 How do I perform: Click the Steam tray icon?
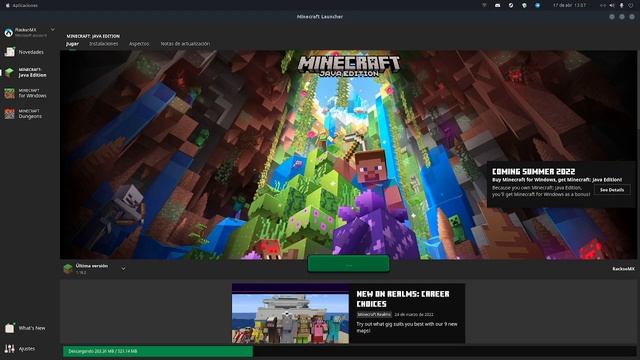coord(511,5)
